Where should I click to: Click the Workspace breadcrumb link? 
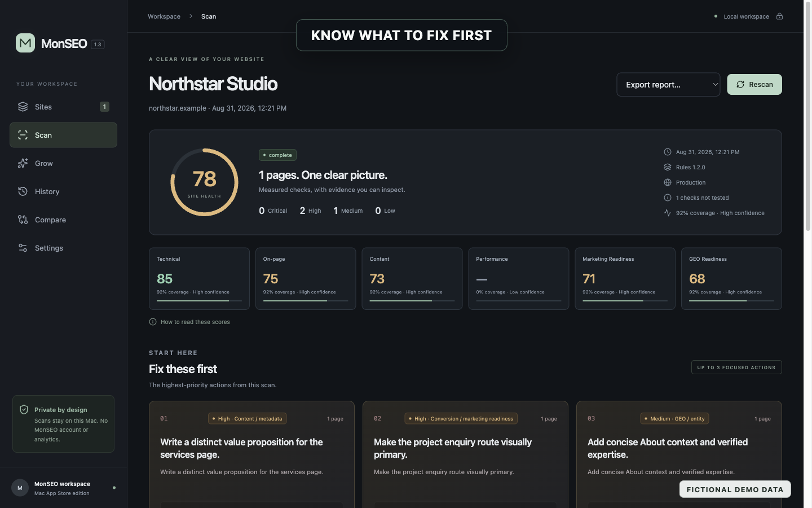tap(164, 16)
